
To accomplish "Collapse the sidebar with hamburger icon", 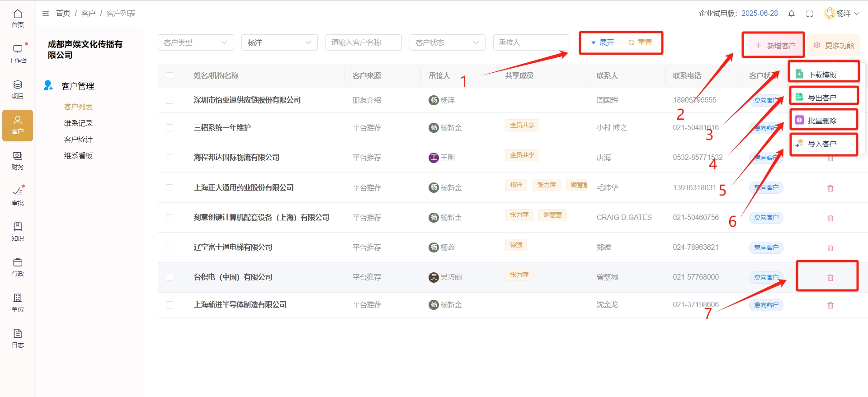I will pos(46,14).
